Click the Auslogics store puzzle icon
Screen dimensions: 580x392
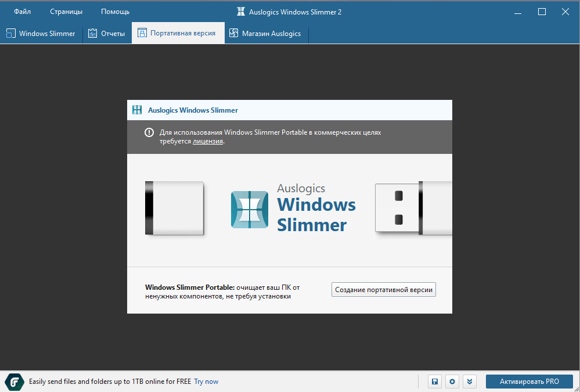(x=233, y=33)
